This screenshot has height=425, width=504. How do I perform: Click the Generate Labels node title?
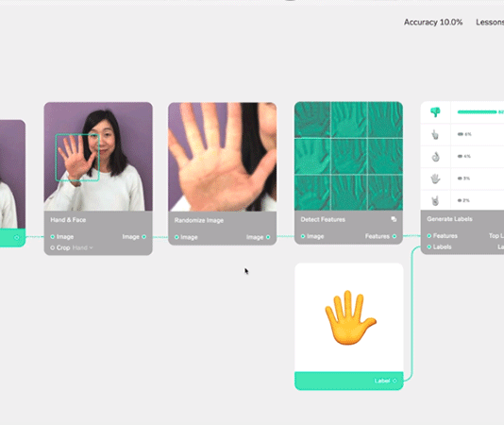(449, 219)
